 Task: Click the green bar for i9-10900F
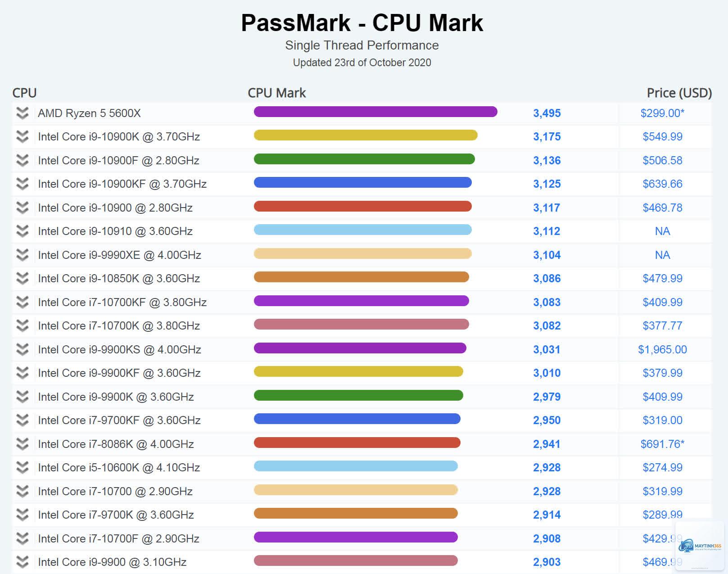[364, 159]
